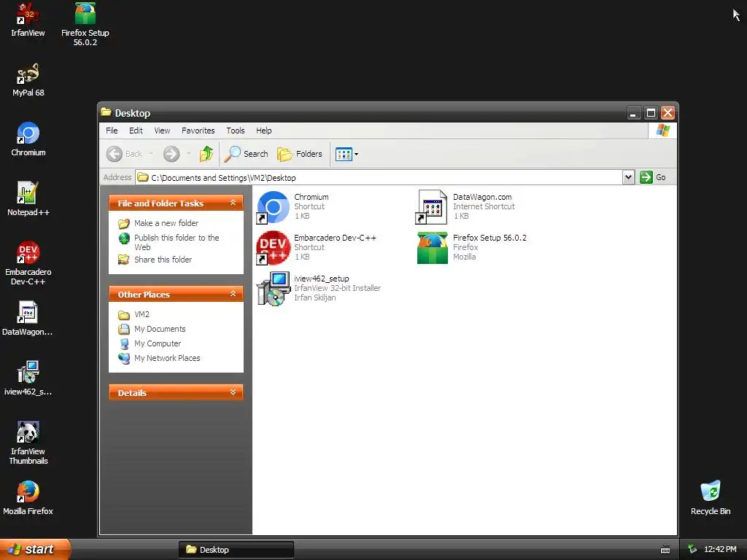The image size is (747, 560).
Task: Click the Up folder toolbar icon
Action: [206, 154]
